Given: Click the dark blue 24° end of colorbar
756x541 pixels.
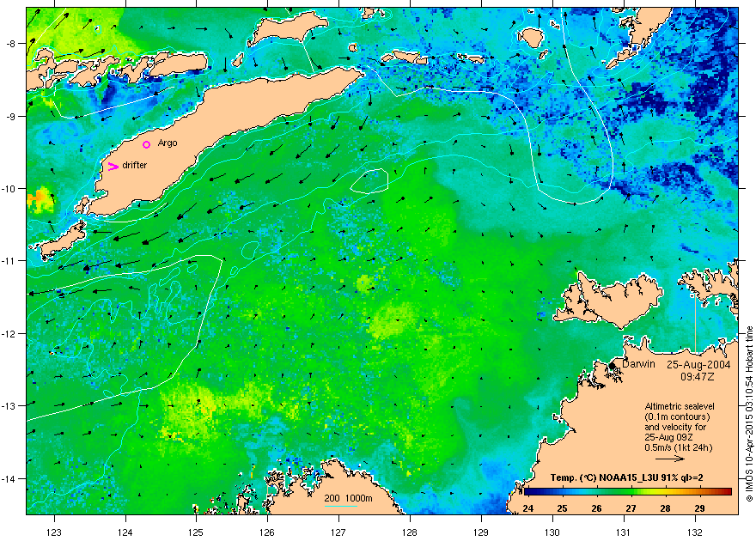Looking at the screenshot, I should 528,492.
